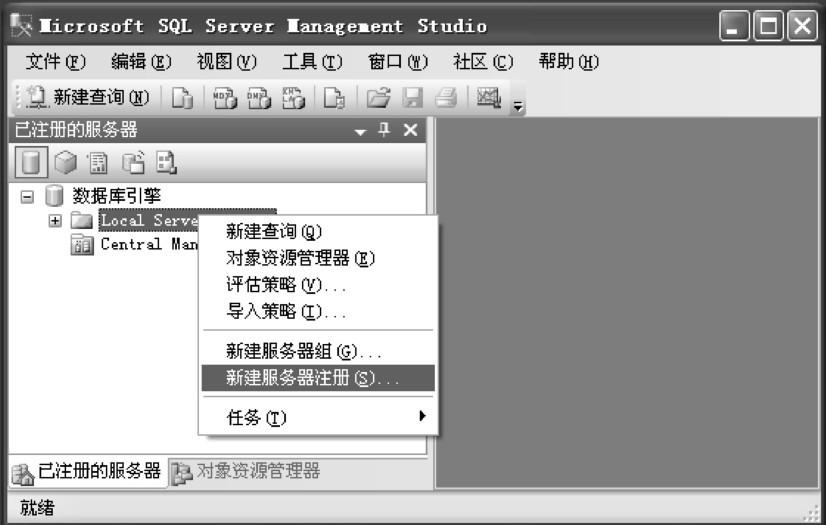Select the 数据库引擎 tree item

coord(116,196)
